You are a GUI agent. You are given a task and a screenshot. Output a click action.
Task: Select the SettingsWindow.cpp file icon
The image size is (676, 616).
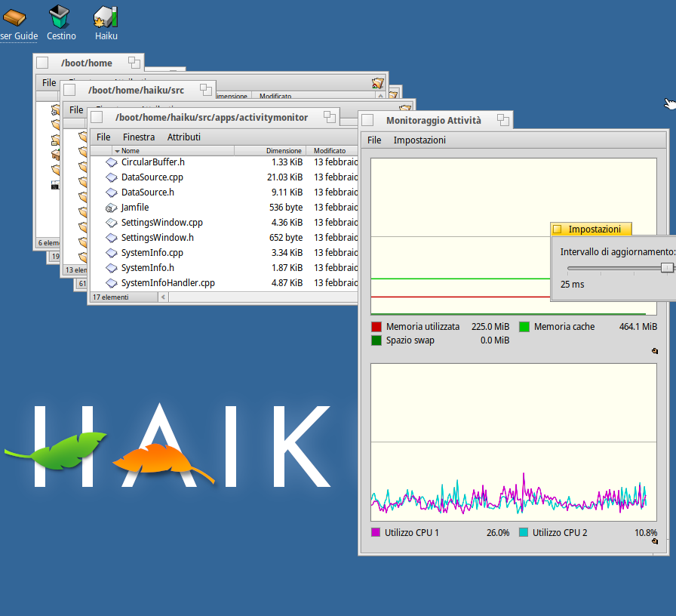(x=112, y=223)
